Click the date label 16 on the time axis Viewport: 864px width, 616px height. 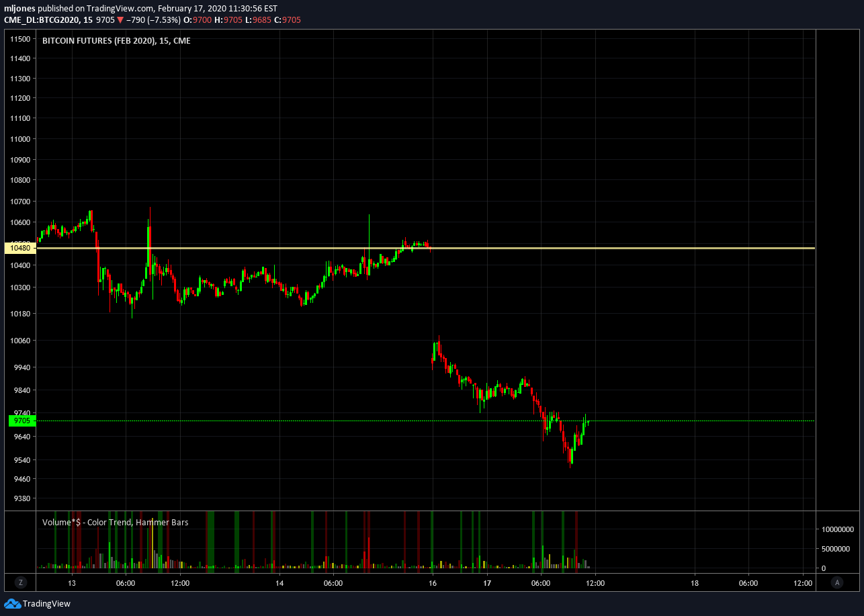point(433,583)
